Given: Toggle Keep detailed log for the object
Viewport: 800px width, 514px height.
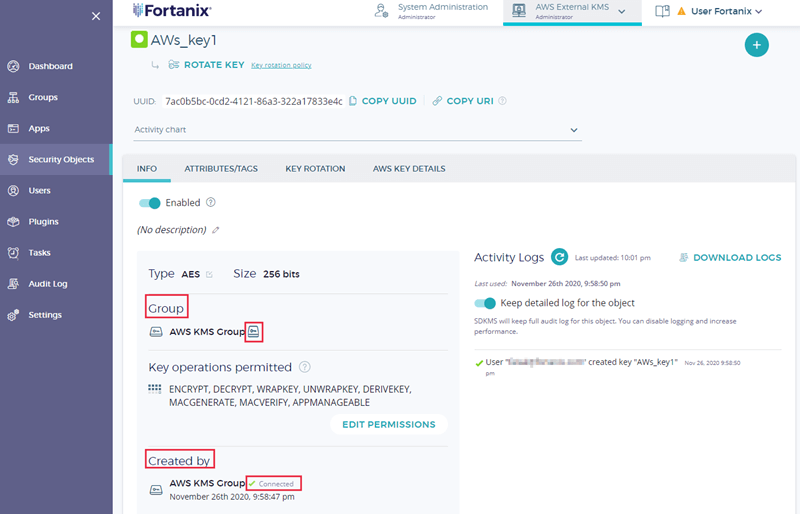Looking at the screenshot, I should 485,303.
